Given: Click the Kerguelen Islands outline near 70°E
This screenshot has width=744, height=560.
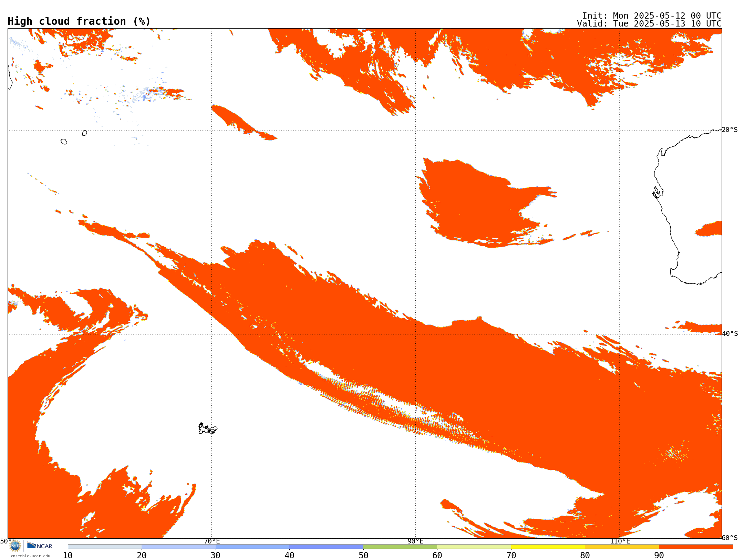Looking at the screenshot, I should (208, 428).
